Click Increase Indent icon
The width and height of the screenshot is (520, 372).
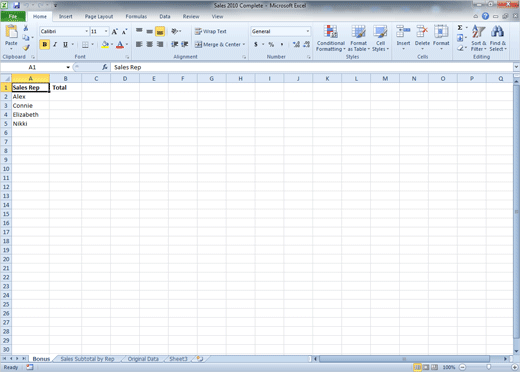click(185, 44)
